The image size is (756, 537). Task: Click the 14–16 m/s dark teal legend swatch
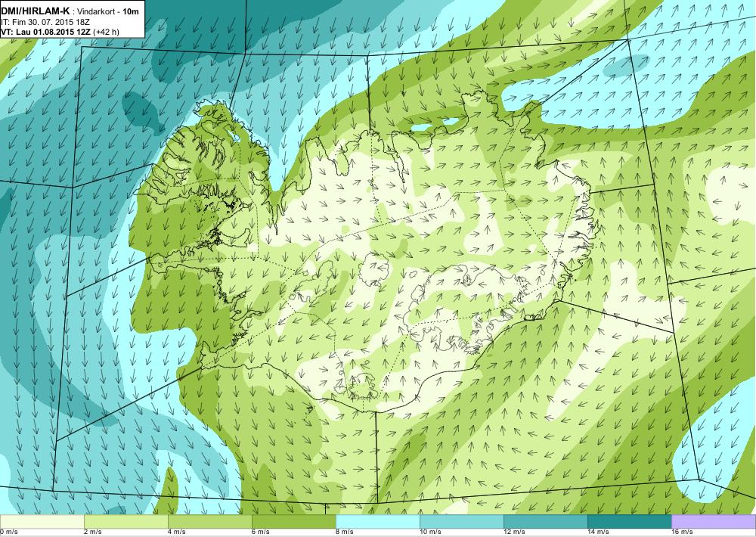[x=630, y=522]
